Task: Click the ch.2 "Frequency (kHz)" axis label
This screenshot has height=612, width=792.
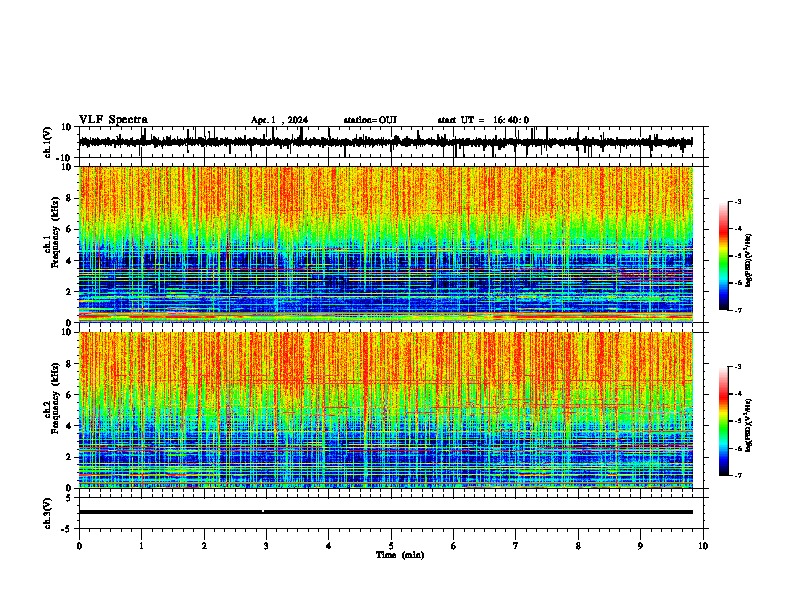Action: coord(55,398)
